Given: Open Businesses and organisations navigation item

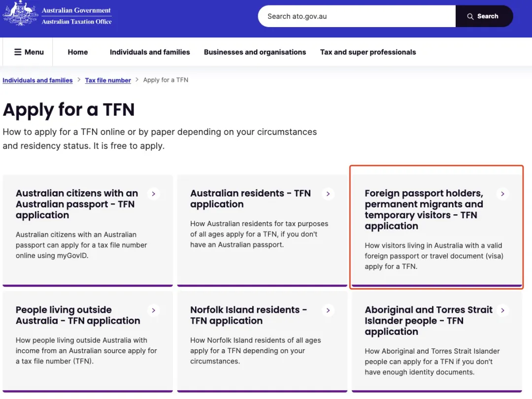Looking at the screenshot, I should click(x=255, y=52).
